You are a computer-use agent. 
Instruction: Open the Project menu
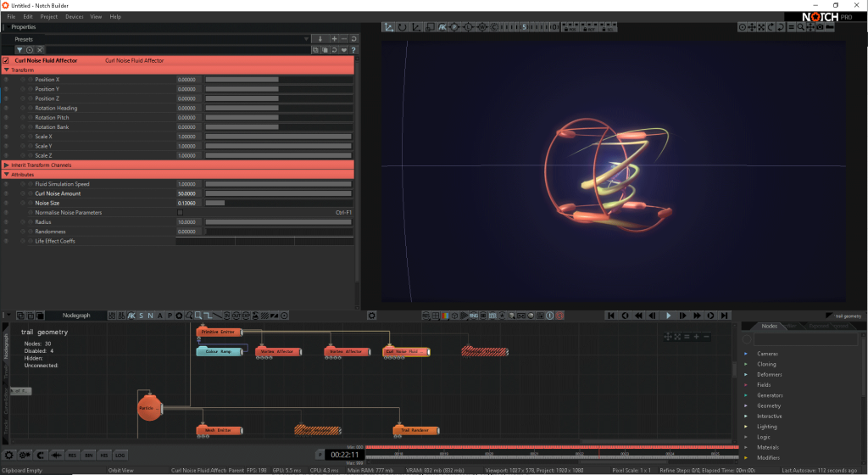tap(49, 16)
